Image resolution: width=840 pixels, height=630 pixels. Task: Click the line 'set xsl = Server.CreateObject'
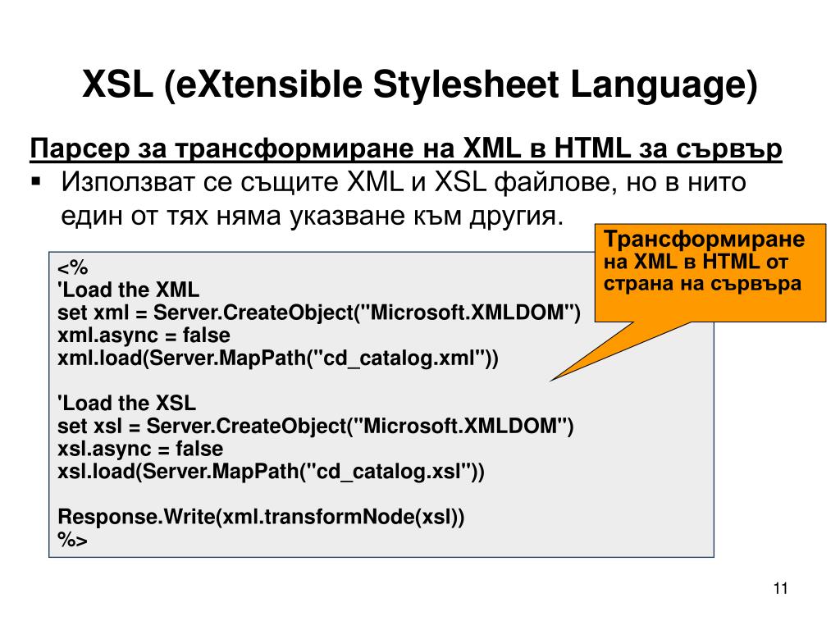point(316,427)
